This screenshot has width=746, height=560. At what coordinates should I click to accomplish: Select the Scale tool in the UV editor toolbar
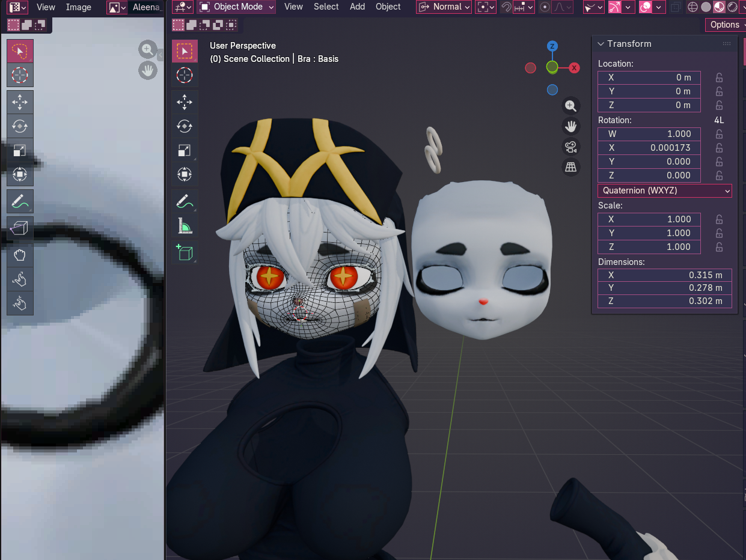[x=20, y=150]
